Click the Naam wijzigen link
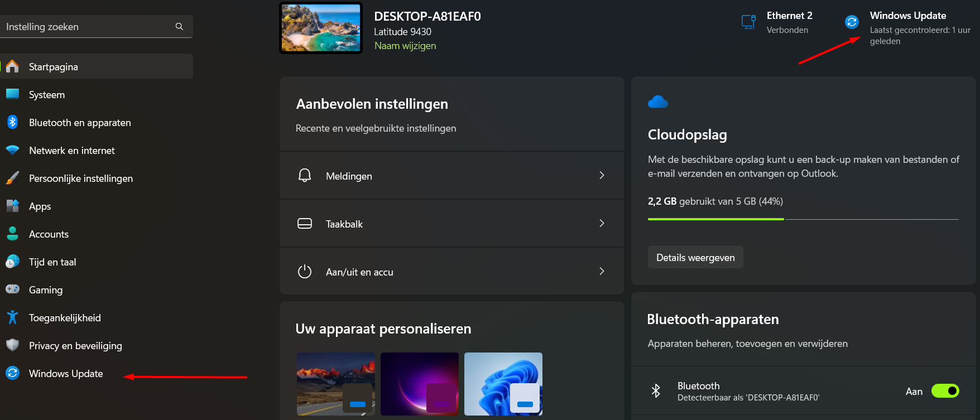 click(405, 46)
